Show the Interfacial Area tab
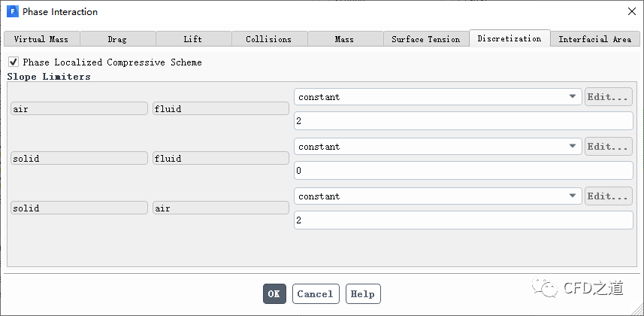 pos(594,39)
